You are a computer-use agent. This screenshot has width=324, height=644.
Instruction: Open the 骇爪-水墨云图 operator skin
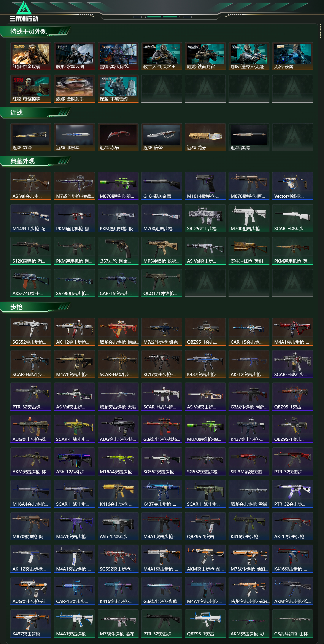click(75, 56)
